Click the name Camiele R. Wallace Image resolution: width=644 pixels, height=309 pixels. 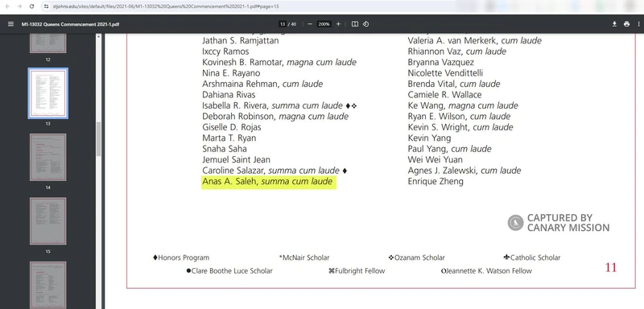click(445, 95)
